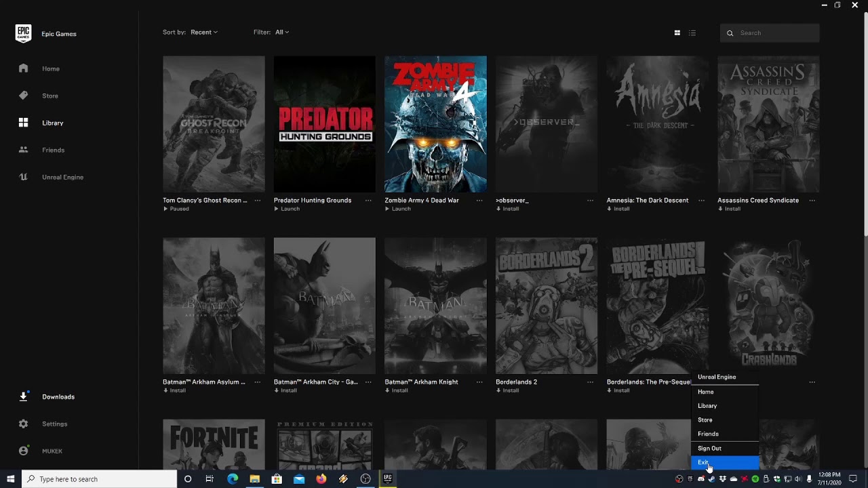Click the Steam system tray icon

click(711, 479)
